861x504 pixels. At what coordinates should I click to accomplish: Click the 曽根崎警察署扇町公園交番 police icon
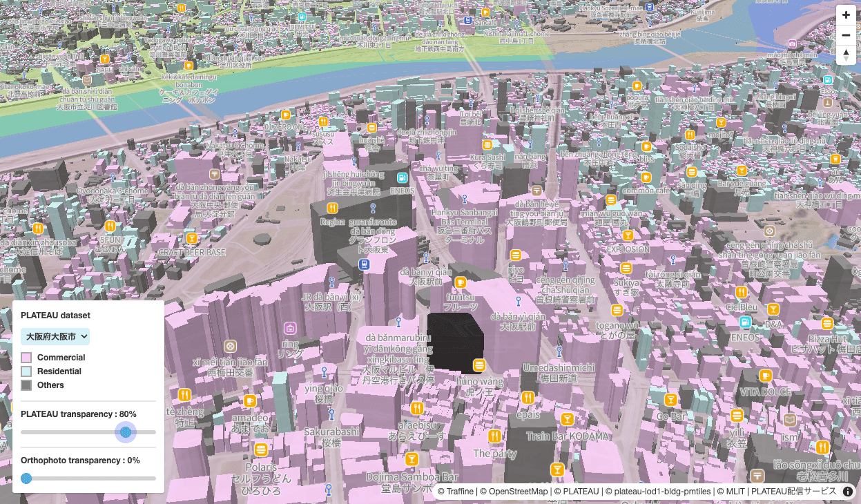click(768, 231)
